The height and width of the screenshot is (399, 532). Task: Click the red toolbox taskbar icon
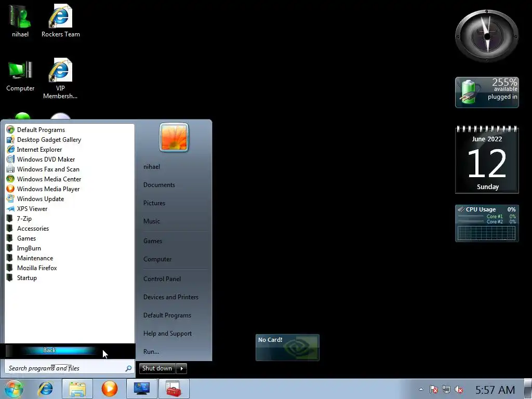tap(174, 389)
